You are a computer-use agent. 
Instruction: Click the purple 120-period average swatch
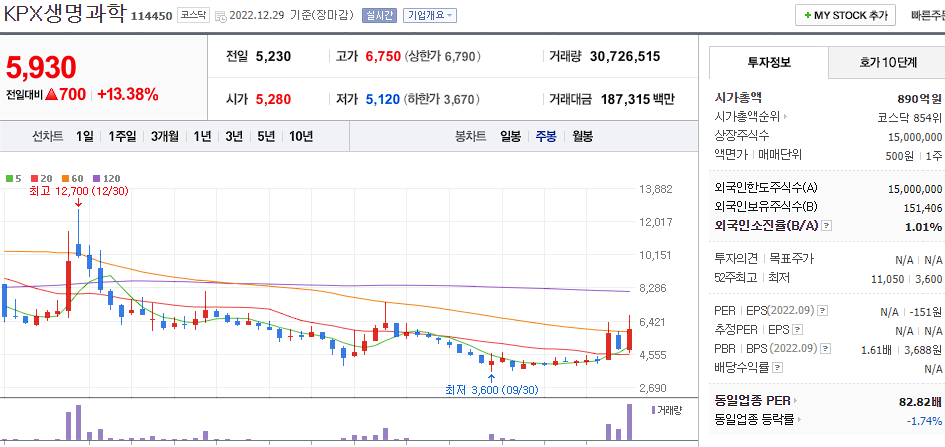click(96, 179)
